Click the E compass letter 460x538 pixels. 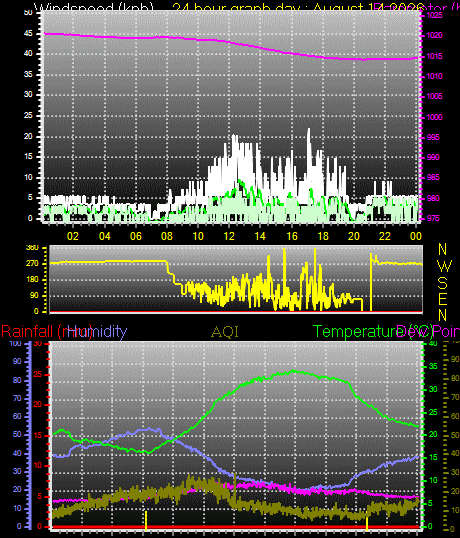tap(443, 300)
